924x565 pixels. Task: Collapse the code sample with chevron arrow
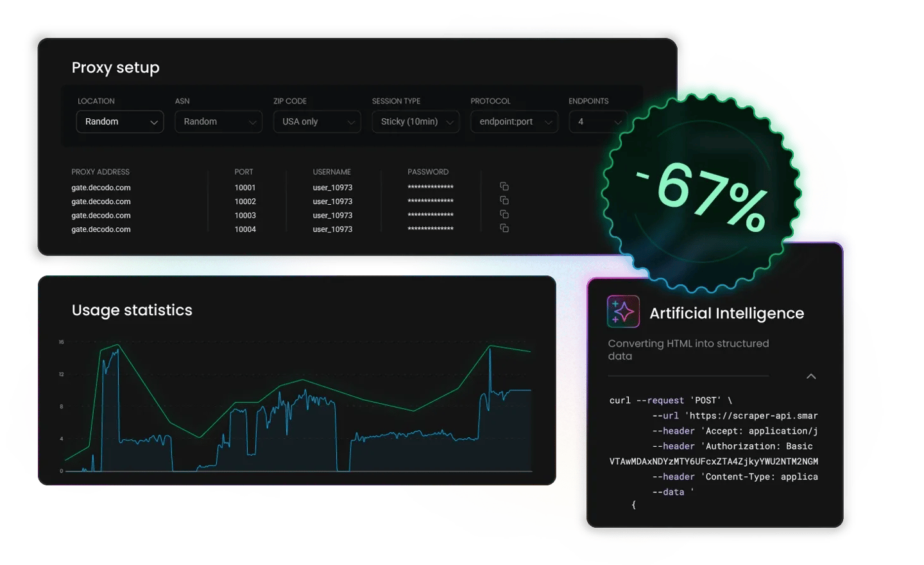811,377
